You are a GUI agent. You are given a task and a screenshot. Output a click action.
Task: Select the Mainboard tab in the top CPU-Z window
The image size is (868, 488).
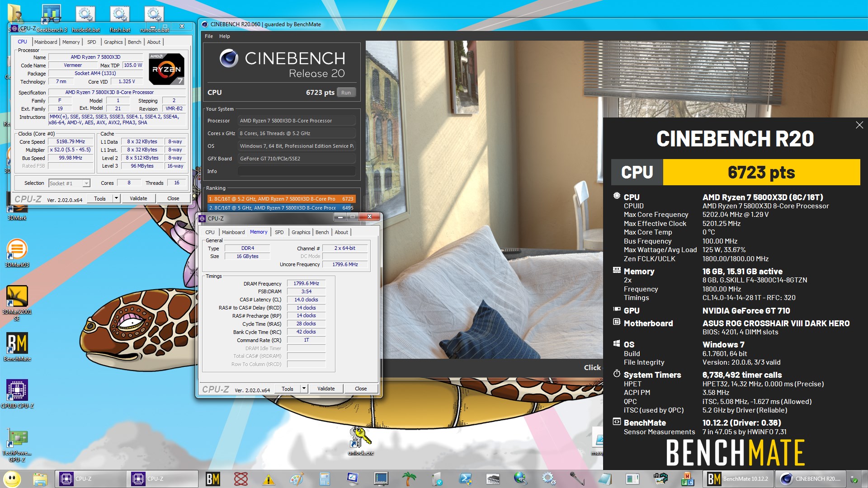(46, 42)
